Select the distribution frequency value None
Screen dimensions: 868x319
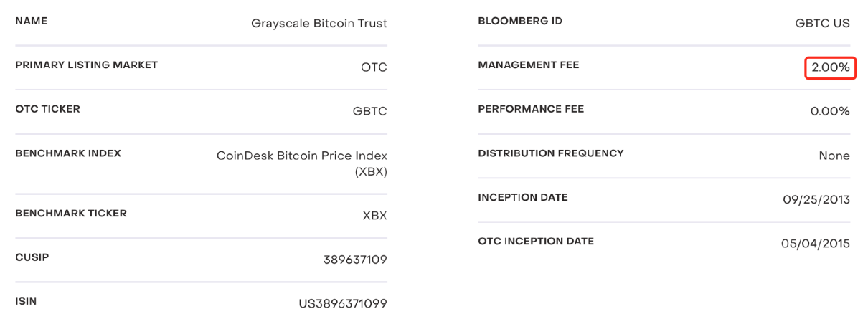[834, 156]
